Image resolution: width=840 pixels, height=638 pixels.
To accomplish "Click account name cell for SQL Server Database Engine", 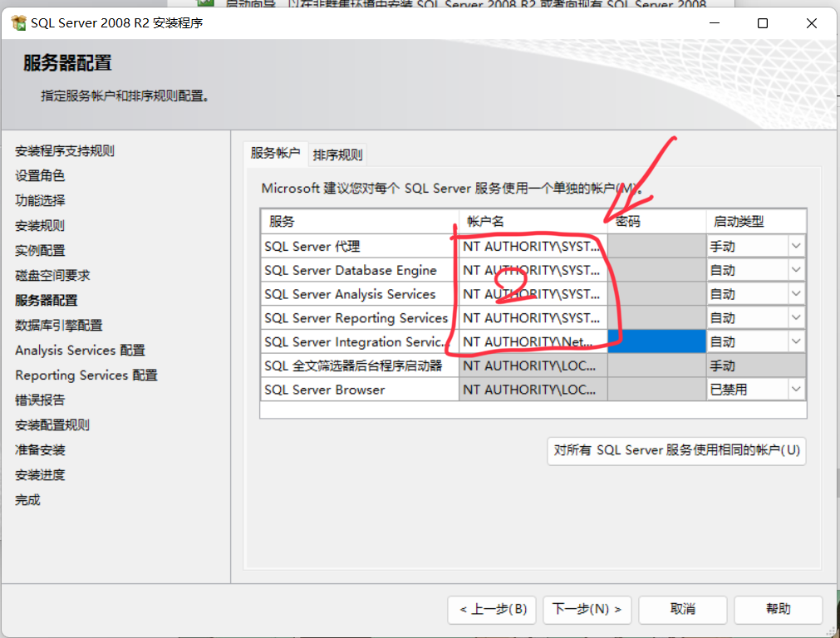I will click(533, 270).
